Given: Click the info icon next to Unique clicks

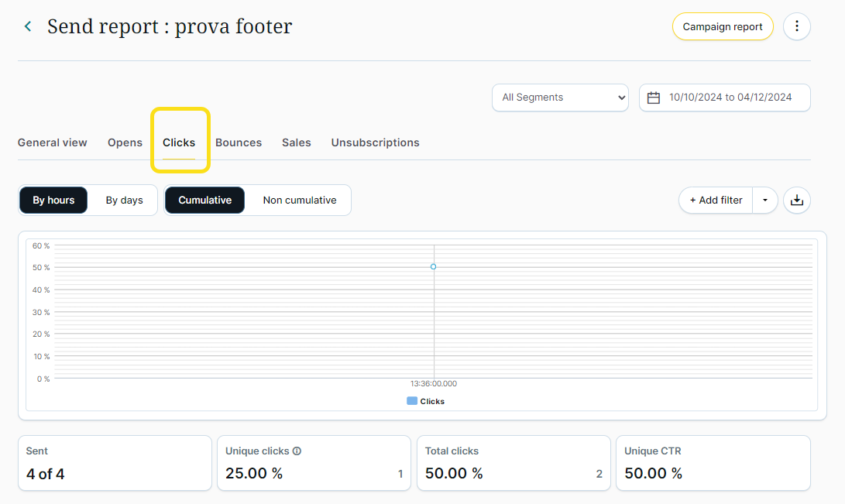Looking at the screenshot, I should (297, 451).
